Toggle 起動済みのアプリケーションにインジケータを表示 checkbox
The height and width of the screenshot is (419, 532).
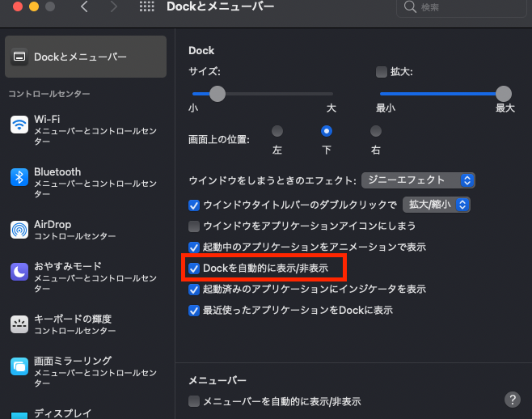(194, 290)
